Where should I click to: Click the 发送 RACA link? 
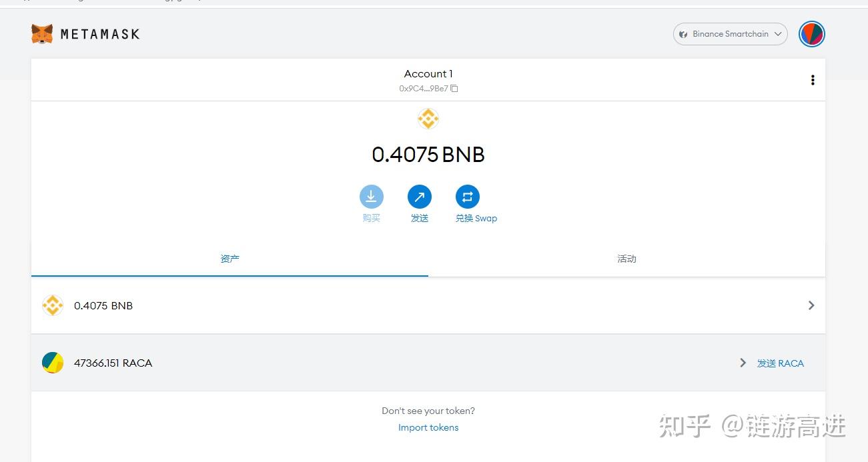tap(780, 363)
